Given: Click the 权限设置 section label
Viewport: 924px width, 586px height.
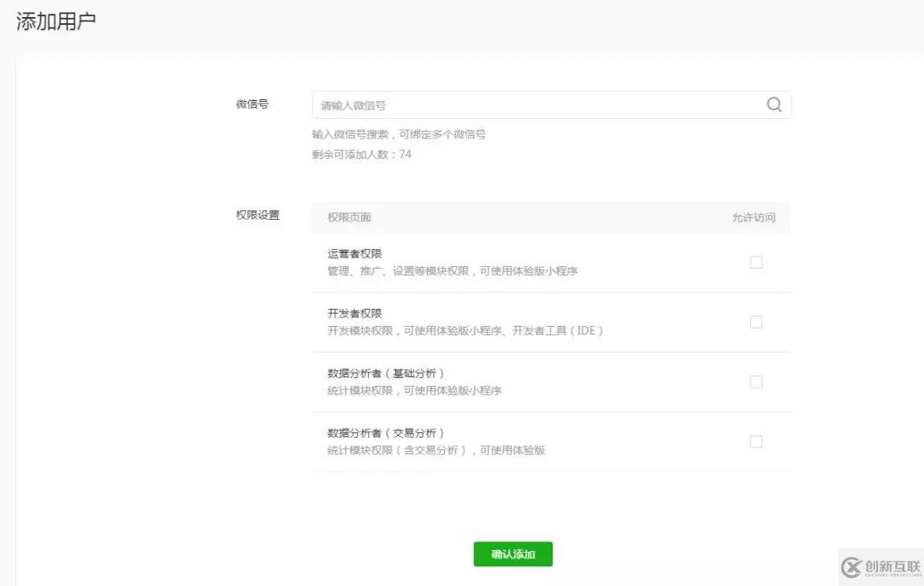Looking at the screenshot, I should 257,216.
